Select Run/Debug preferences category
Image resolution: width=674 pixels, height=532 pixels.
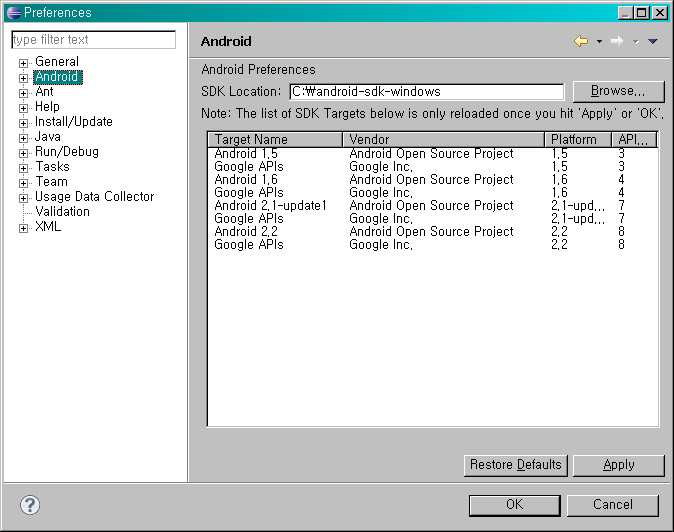point(67,152)
